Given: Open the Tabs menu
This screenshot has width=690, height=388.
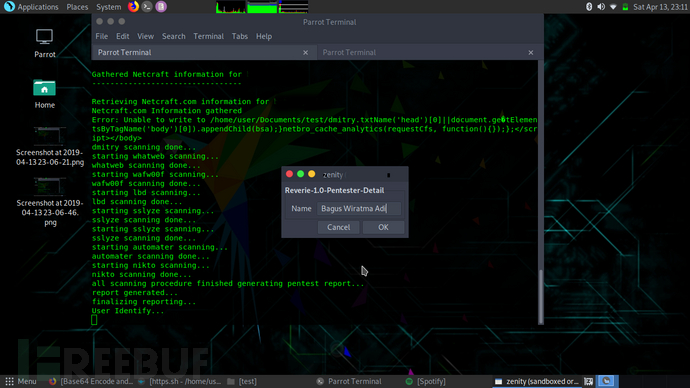Looking at the screenshot, I should click(x=240, y=36).
